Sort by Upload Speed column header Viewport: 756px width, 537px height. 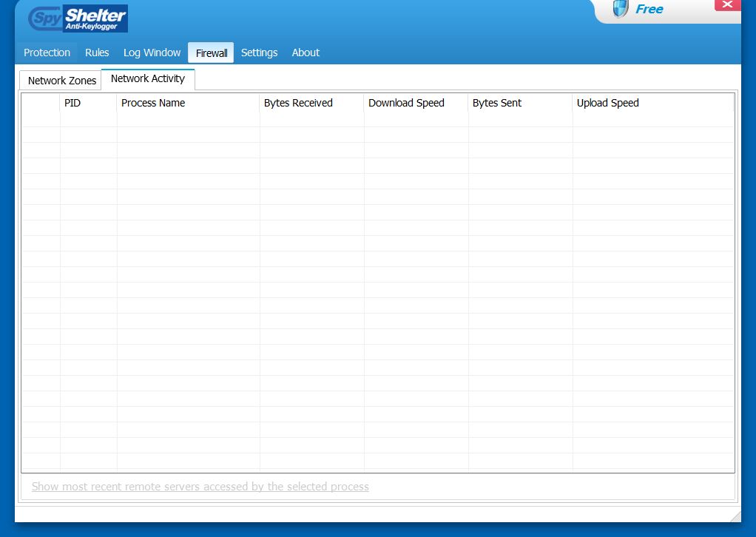(x=653, y=103)
